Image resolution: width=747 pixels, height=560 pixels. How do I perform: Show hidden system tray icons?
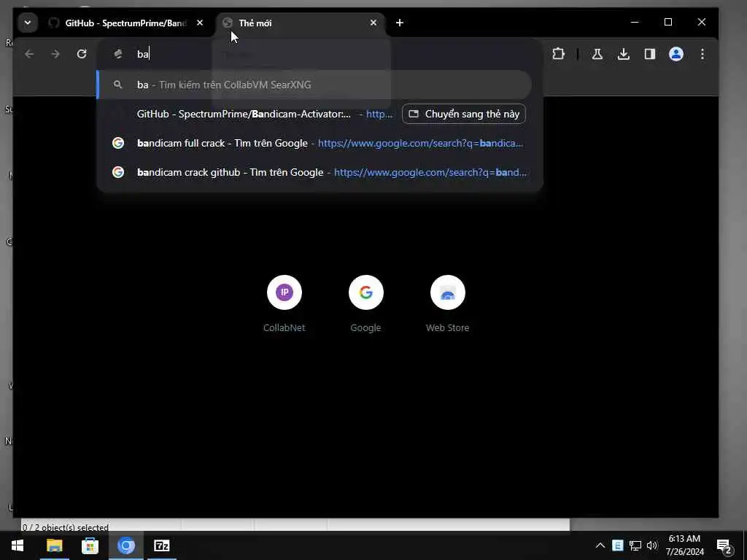point(600,545)
